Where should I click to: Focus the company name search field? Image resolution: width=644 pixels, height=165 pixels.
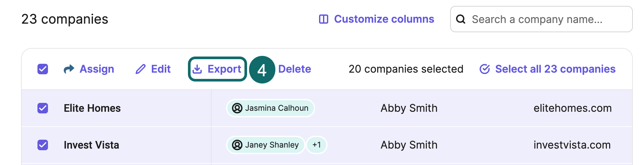pos(545,19)
